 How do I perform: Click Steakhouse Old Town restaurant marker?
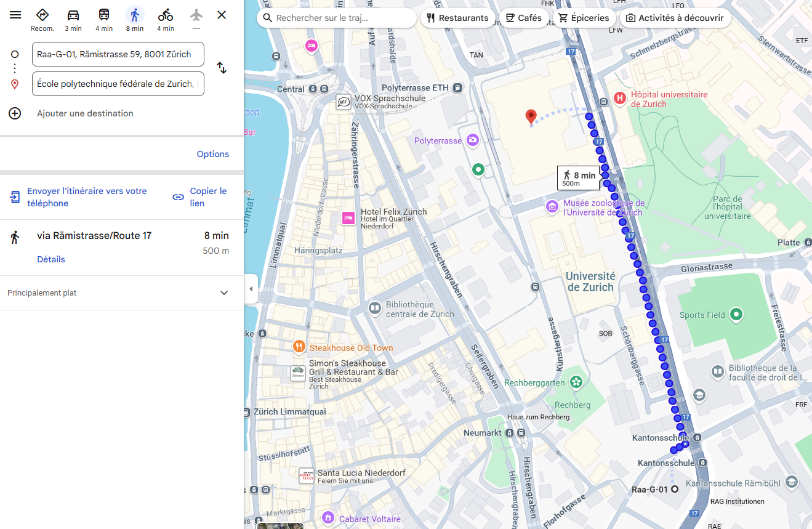(x=299, y=347)
